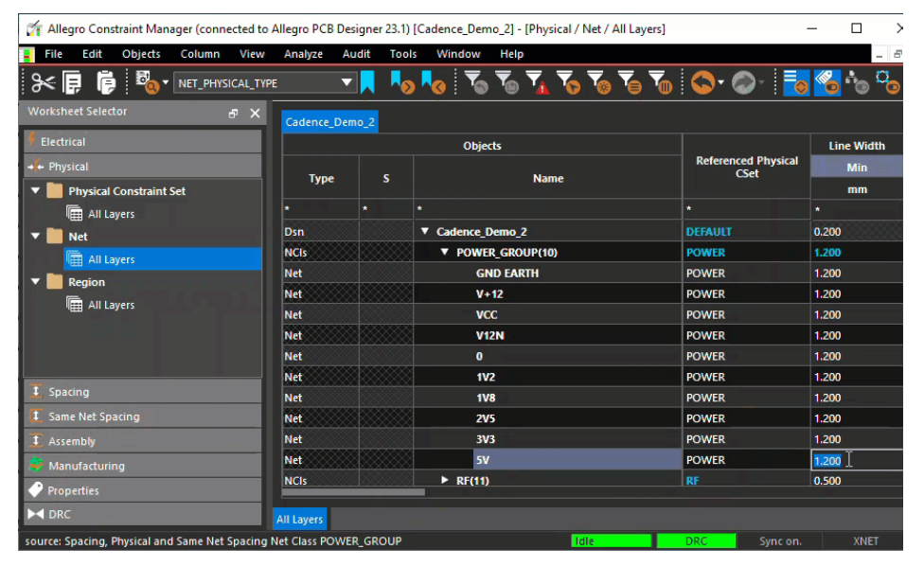This screenshot has height=567, width=924.
Task: Open the Column menu
Action: tap(200, 54)
